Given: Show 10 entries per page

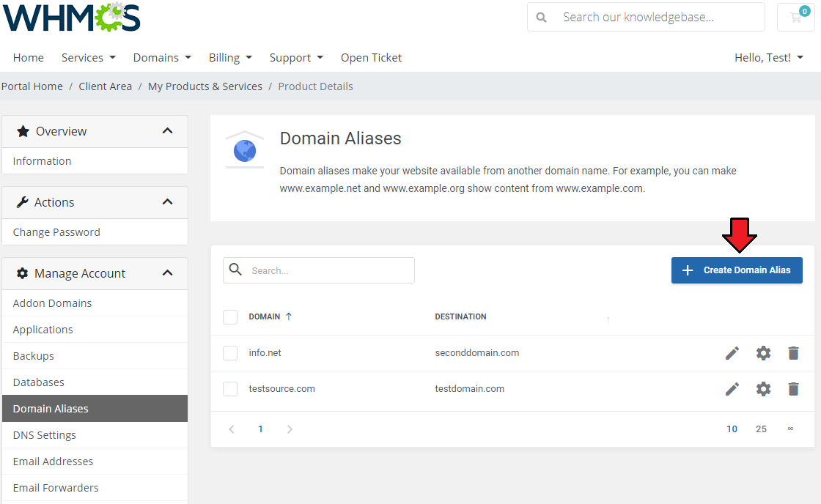Looking at the screenshot, I should click(x=732, y=429).
